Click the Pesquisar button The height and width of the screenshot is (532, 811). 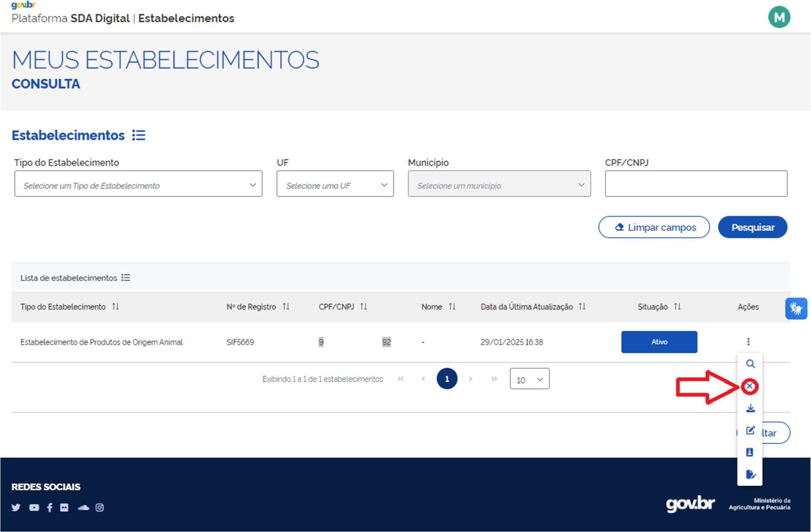(752, 227)
